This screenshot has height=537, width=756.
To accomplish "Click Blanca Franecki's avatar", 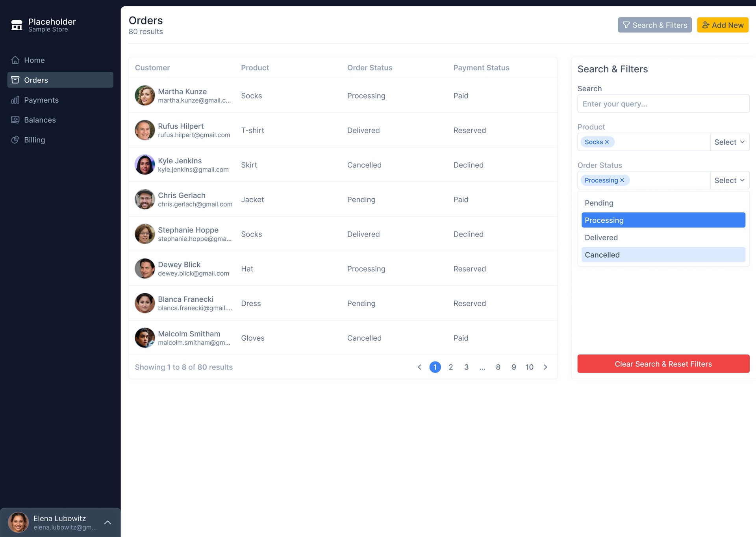I will 145,303.
